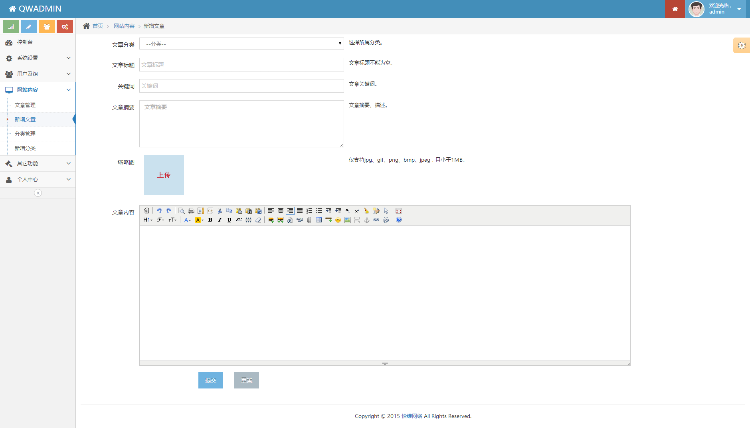Click the second breadcrumb link
The height and width of the screenshot is (428, 750).
[124, 26]
